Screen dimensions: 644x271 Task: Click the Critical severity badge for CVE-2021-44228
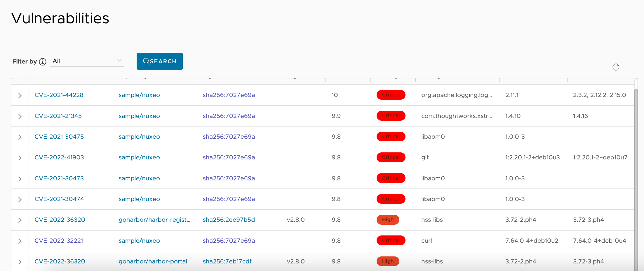coord(391,95)
